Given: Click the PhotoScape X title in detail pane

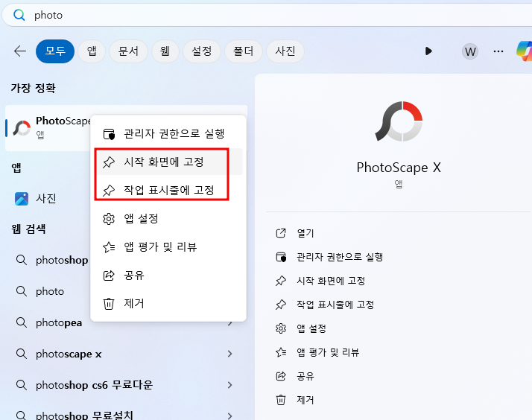Looking at the screenshot, I should (x=399, y=168).
